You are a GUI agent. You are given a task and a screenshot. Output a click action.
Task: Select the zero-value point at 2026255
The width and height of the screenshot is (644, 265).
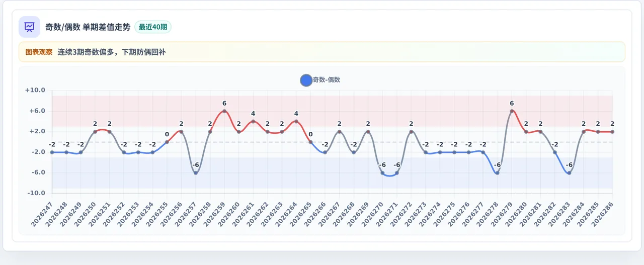coord(167,142)
